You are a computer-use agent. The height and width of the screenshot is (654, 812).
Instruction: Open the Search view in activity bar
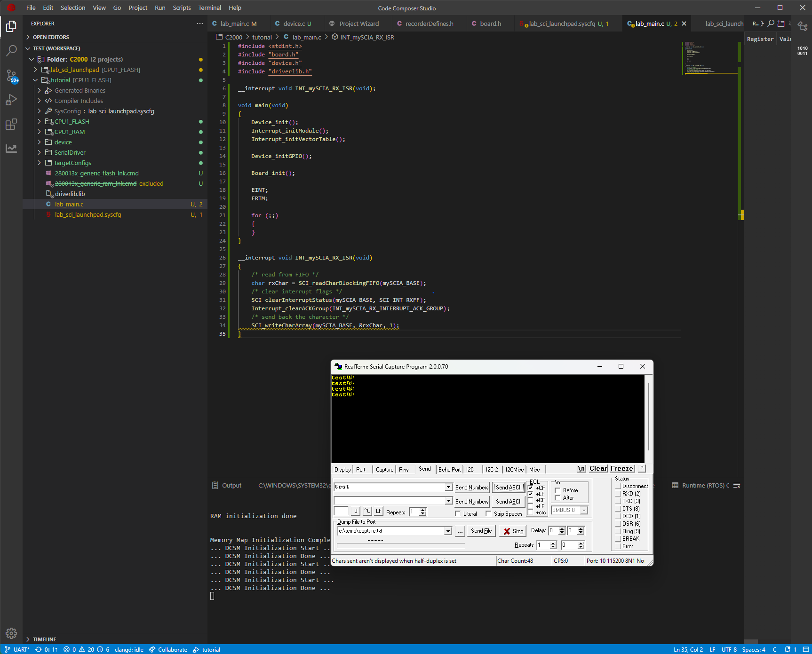click(11, 51)
